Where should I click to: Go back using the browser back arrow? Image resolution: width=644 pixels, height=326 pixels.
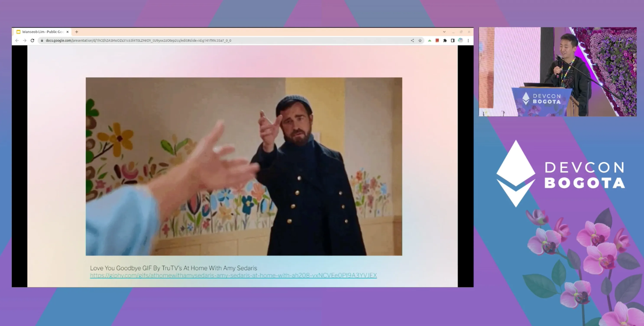pyautogui.click(x=17, y=40)
